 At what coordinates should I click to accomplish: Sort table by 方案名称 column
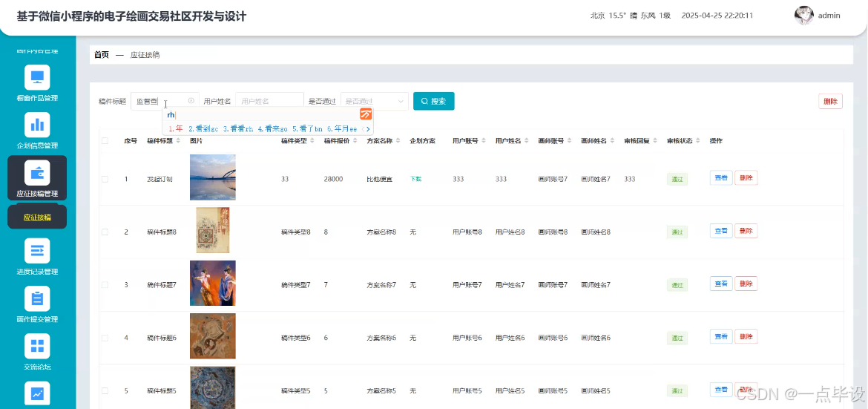tap(398, 141)
